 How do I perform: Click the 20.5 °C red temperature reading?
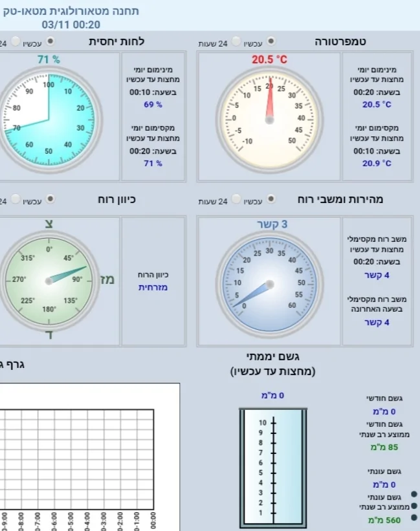[269, 60]
